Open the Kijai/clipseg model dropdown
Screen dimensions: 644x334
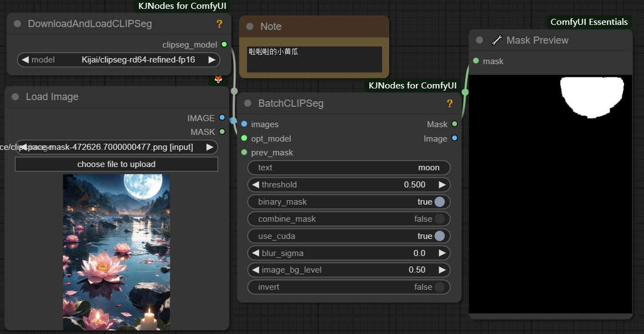119,60
